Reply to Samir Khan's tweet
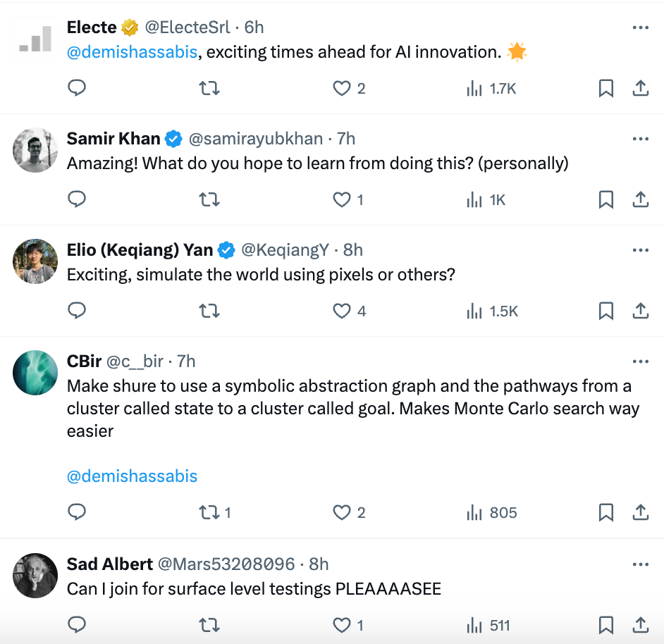This screenshot has height=644, width=664. click(x=77, y=200)
